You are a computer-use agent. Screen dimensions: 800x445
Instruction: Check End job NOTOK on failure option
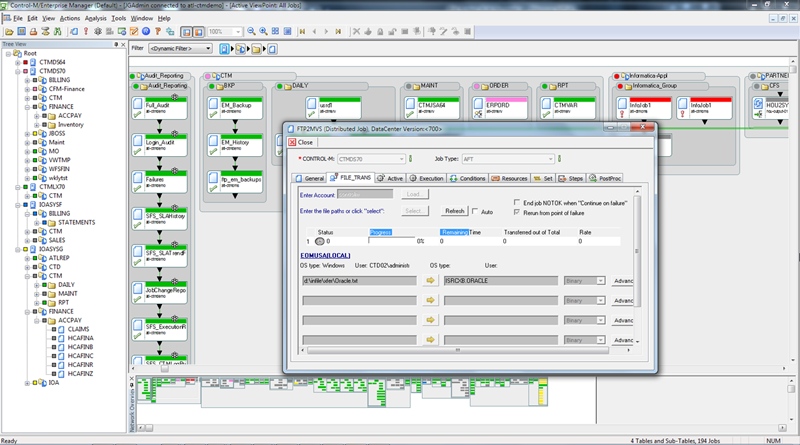click(516, 203)
